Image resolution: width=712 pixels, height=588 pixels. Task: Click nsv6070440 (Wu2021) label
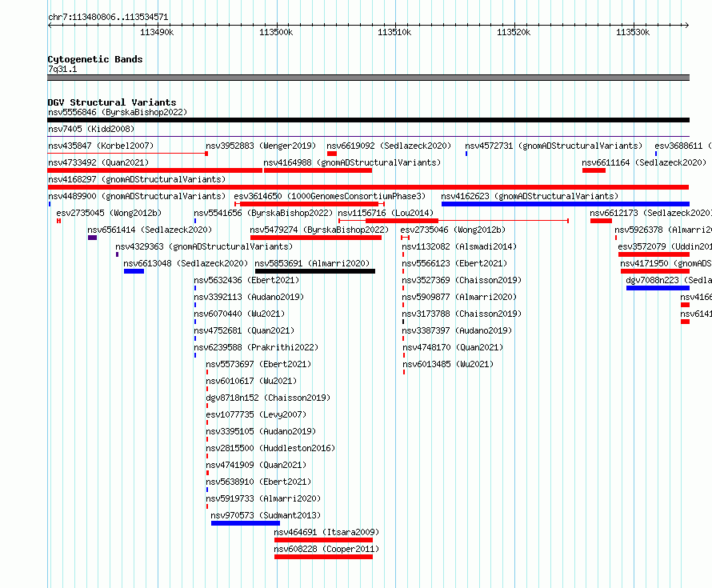239,314
